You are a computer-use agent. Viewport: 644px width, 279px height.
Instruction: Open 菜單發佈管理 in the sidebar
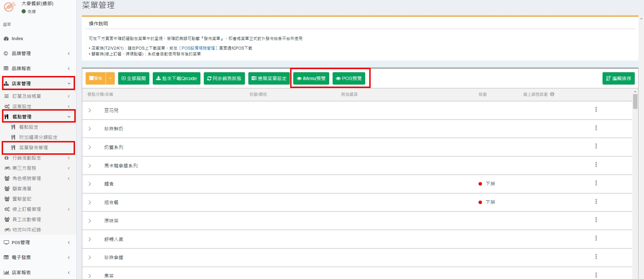pos(34,148)
